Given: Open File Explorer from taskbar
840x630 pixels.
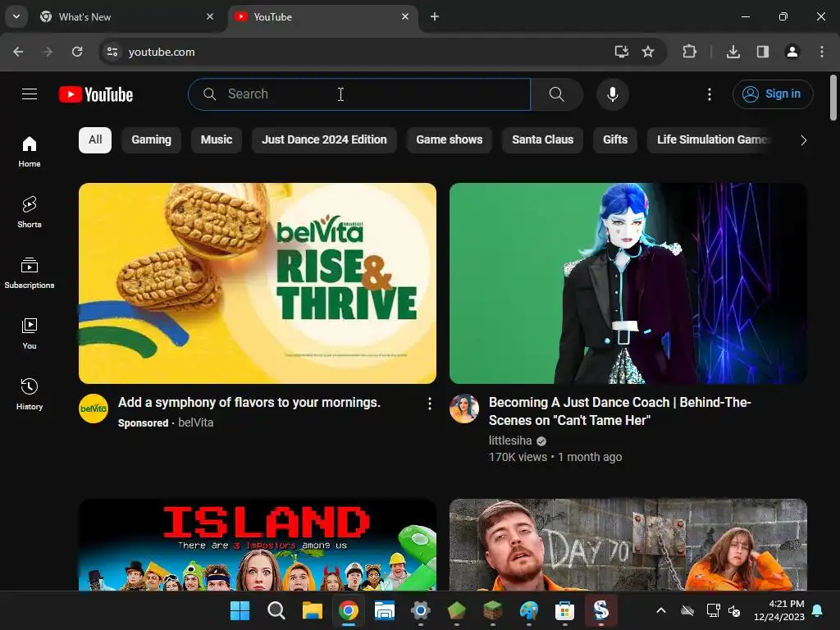Looking at the screenshot, I should tap(312, 610).
